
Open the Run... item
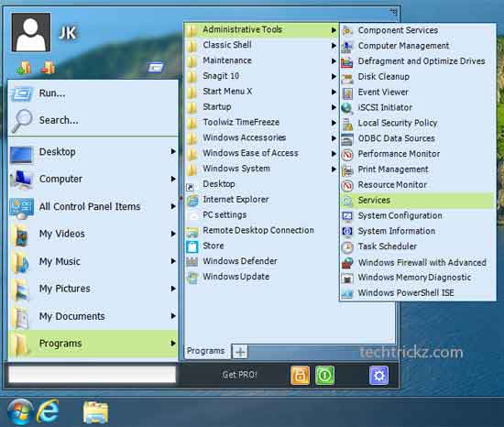pos(93,93)
